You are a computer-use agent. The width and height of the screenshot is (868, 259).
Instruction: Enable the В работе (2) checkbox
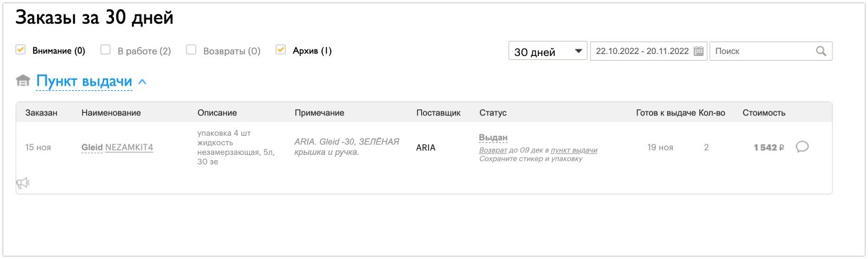point(105,49)
